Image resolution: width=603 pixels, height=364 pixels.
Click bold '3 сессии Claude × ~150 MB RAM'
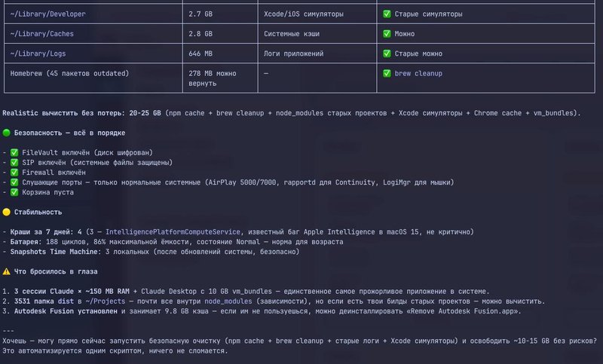point(72,292)
